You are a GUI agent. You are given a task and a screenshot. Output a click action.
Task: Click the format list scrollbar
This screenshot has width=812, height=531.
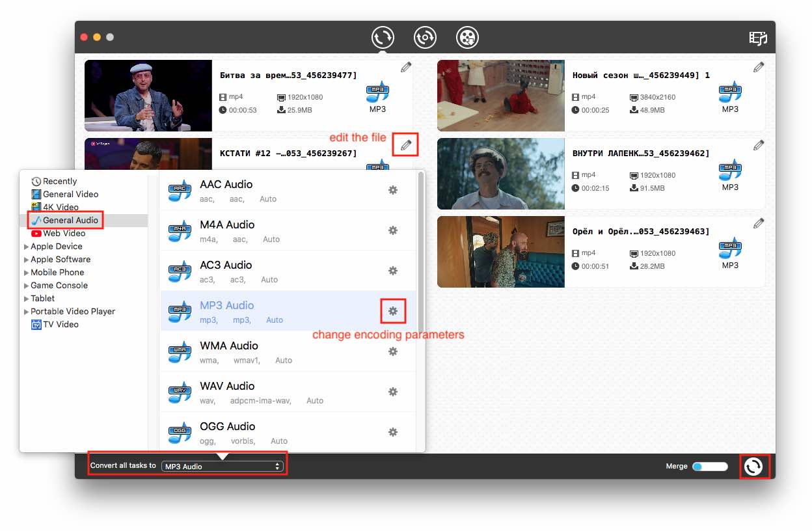421,254
